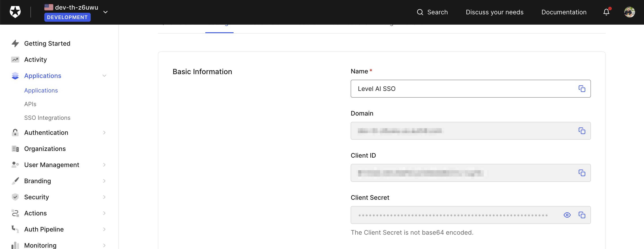Click the Authentication lock icon
Image resolution: width=644 pixels, height=249 pixels.
tap(15, 133)
